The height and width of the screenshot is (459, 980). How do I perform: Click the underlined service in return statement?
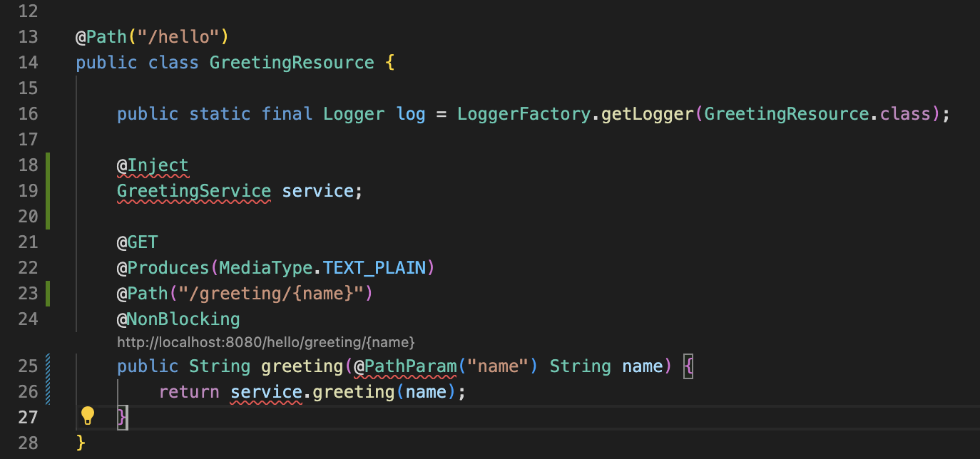pyautogui.click(x=266, y=392)
